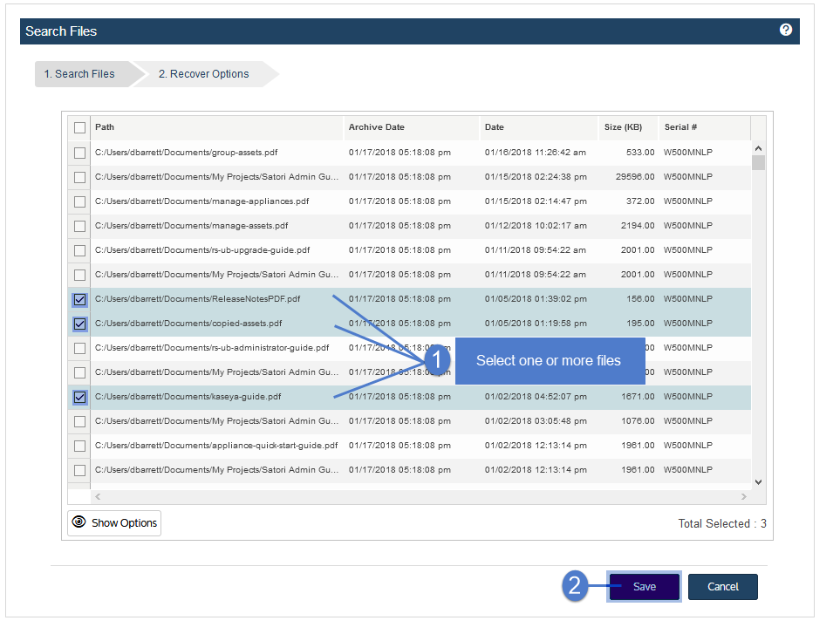Image resolution: width=840 pixels, height=641 pixels.
Task: Click the Total Selected : 3 label
Action: pyautogui.click(x=722, y=524)
